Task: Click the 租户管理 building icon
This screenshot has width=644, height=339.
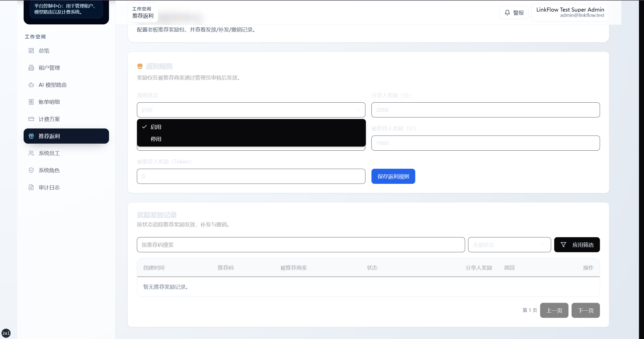Action: [x=31, y=68]
